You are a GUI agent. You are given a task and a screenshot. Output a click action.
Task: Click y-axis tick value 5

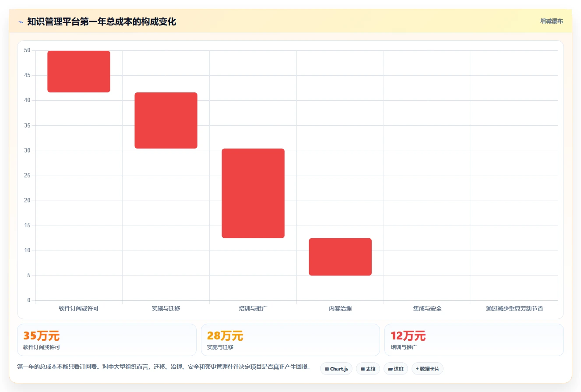pos(29,275)
